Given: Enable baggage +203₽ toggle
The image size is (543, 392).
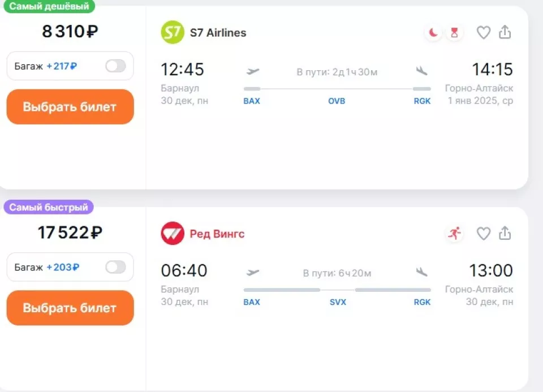Looking at the screenshot, I should point(115,267).
